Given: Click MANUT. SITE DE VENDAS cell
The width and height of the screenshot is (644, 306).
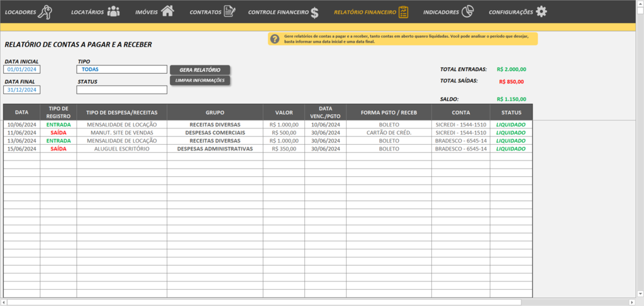Looking at the screenshot, I should [x=121, y=132].
